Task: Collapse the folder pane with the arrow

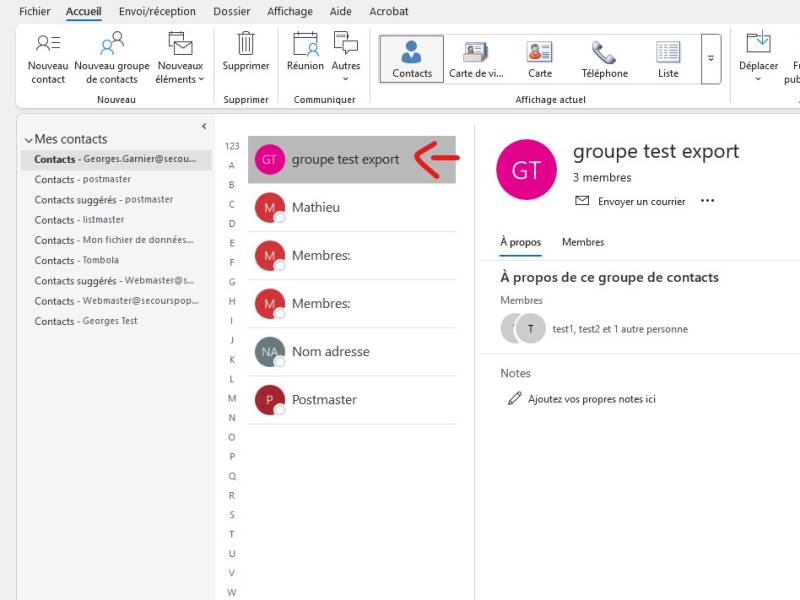Action: click(204, 126)
